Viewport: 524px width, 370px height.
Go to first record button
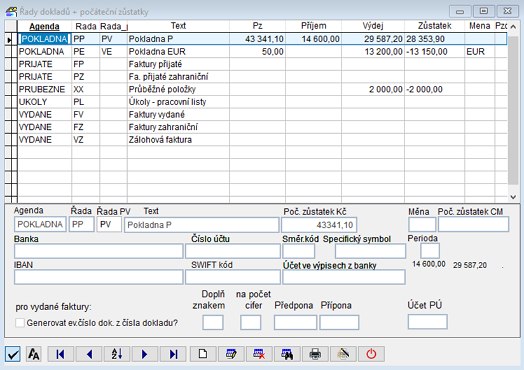tap(60, 354)
